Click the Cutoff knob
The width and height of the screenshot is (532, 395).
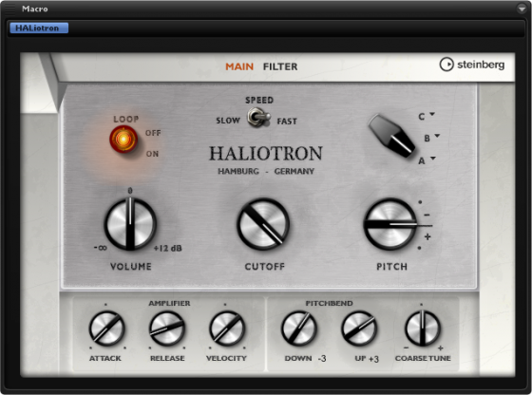pyautogui.click(x=263, y=224)
